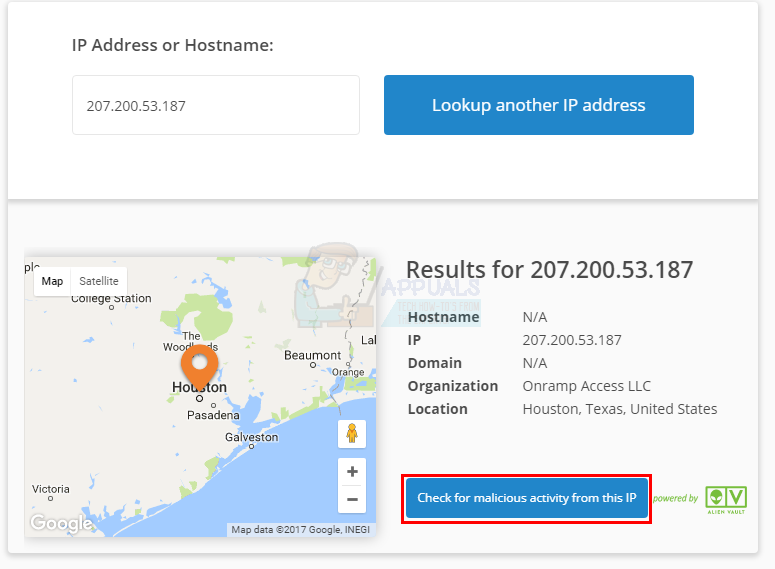Image resolution: width=775 pixels, height=569 pixels.
Task: Click the Onramp Access LLC organization value
Action: 587,386
